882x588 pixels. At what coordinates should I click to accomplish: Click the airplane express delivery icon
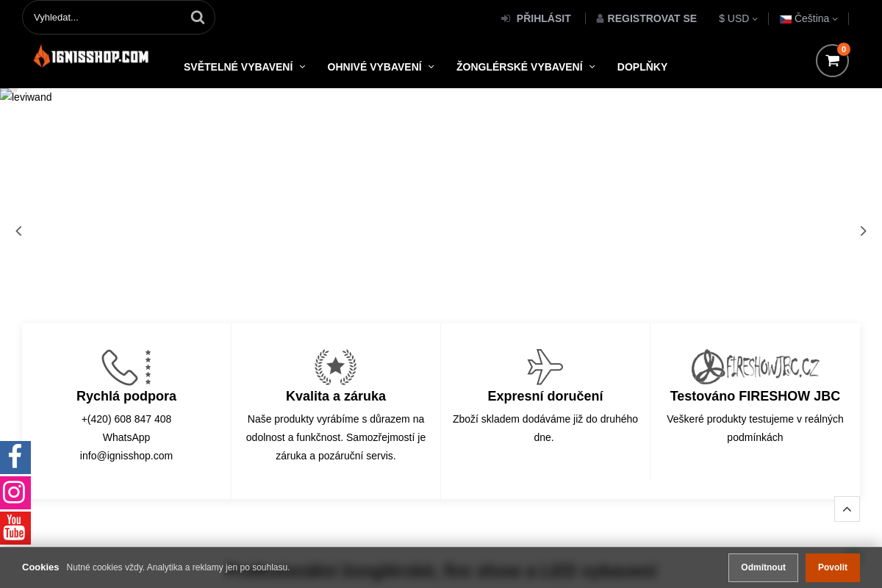545,367
